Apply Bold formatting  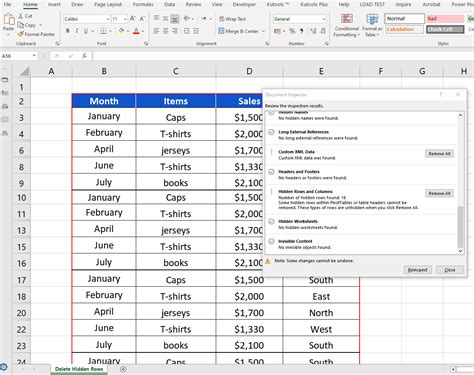coord(68,31)
